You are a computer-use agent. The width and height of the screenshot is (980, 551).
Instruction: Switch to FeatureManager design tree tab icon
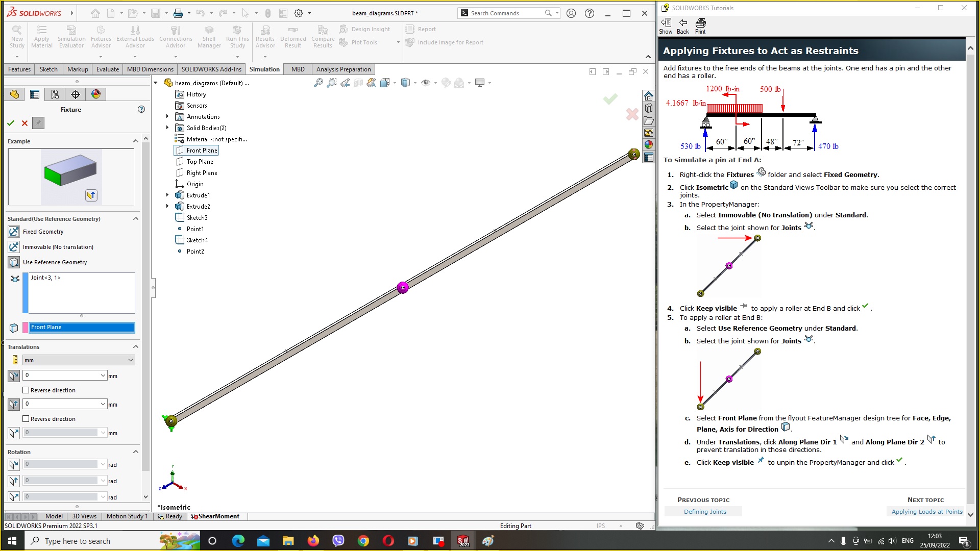pos(14,94)
